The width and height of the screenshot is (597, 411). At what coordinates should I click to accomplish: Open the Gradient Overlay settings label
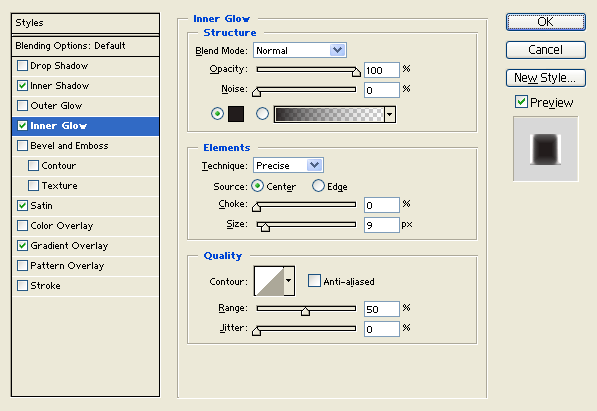coord(69,246)
